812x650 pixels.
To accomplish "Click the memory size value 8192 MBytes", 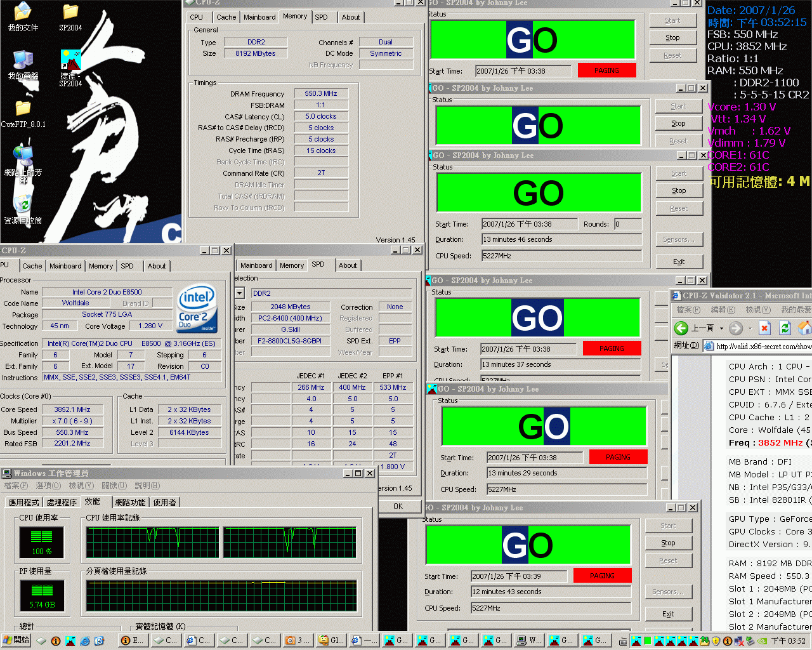I will (x=256, y=53).
